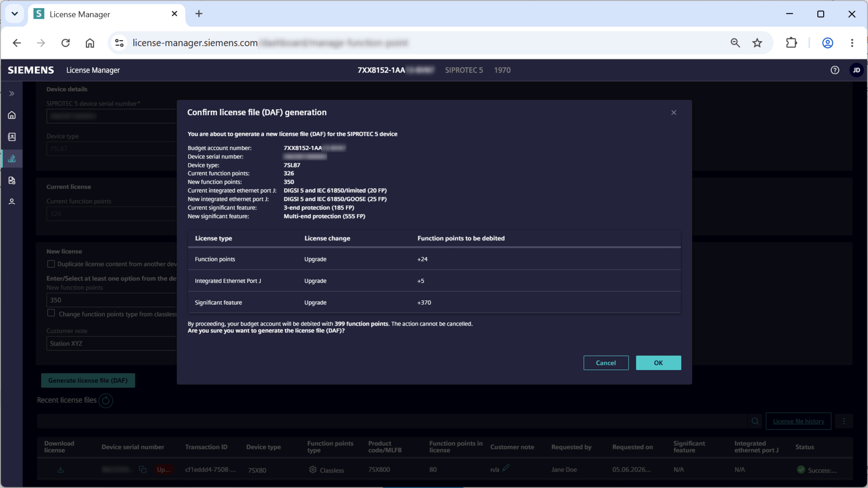
Task: Open table options three-dot menu
Action: click(844, 421)
